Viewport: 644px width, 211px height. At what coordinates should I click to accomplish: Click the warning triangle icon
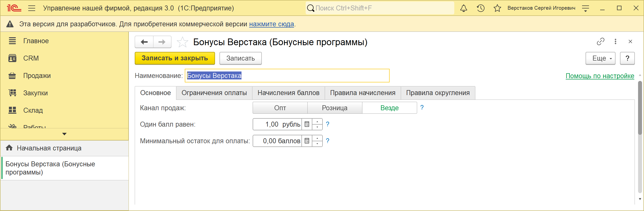[10, 24]
